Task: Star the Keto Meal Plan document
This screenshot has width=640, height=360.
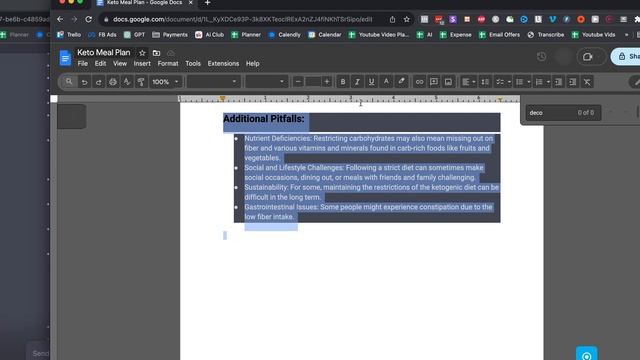Action: click(142, 53)
